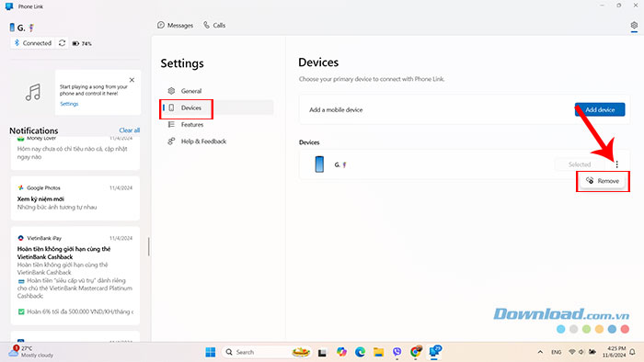Open the Settings link in music card

click(69, 104)
